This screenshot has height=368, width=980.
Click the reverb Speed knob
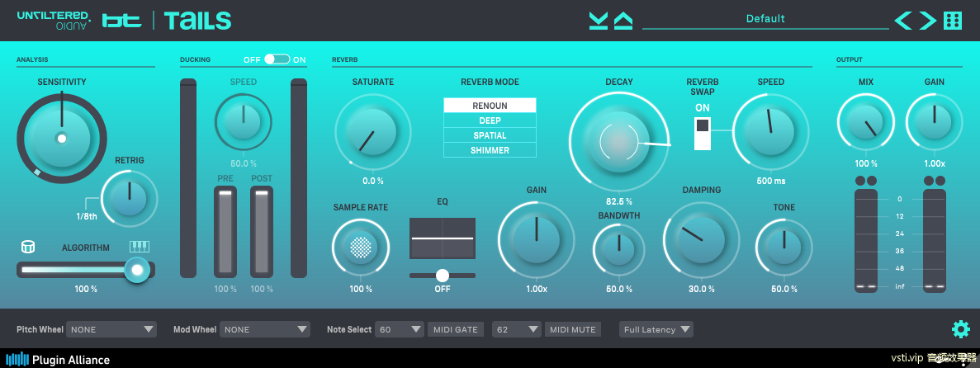click(x=770, y=132)
